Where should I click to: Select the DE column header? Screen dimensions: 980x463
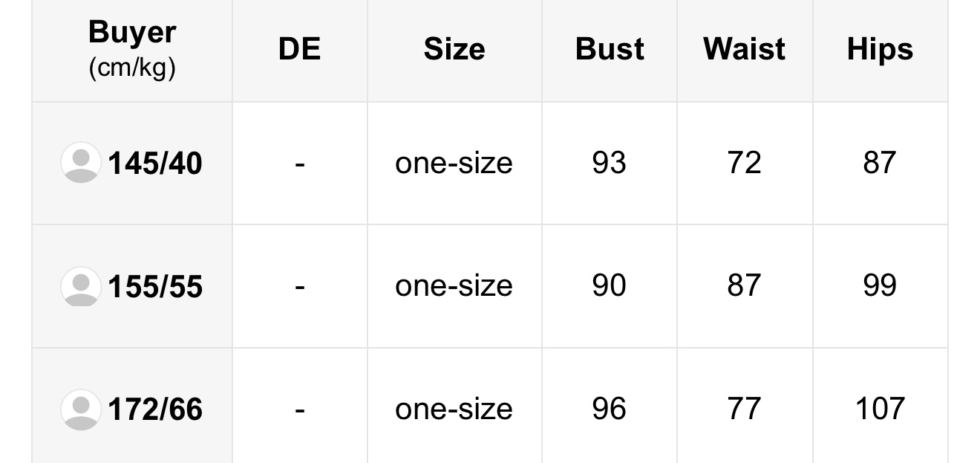299,49
